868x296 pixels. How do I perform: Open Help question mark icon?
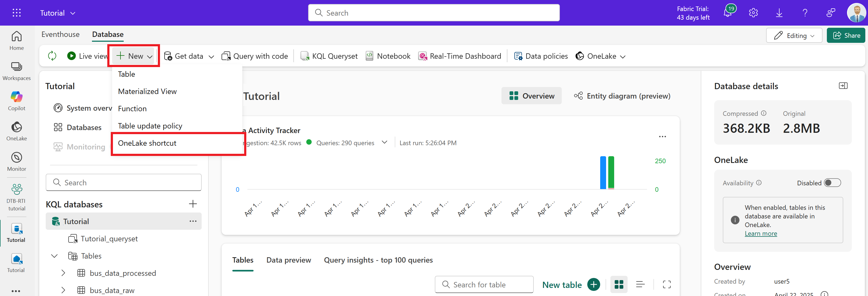pos(805,13)
